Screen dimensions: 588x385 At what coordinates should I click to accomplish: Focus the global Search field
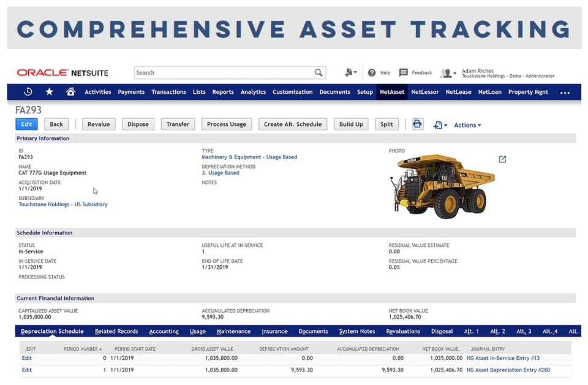point(224,73)
